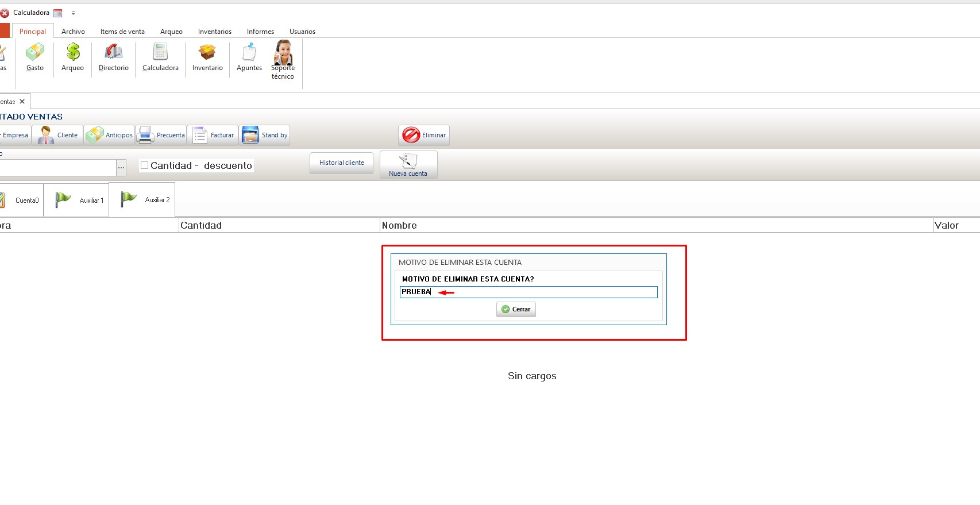Enable the Cantidad - descuento checkbox
980x505 pixels.
click(x=145, y=165)
